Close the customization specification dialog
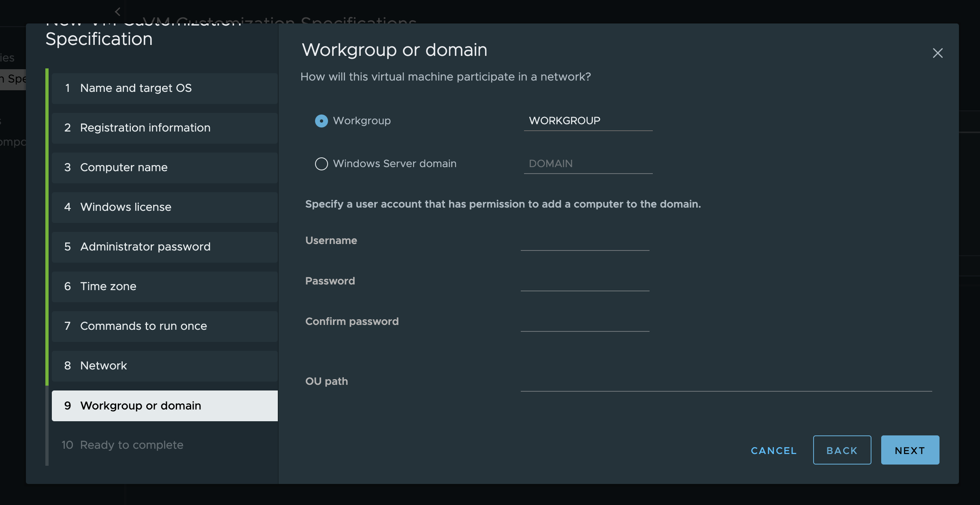The width and height of the screenshot is (980, 505). (937, 53)
